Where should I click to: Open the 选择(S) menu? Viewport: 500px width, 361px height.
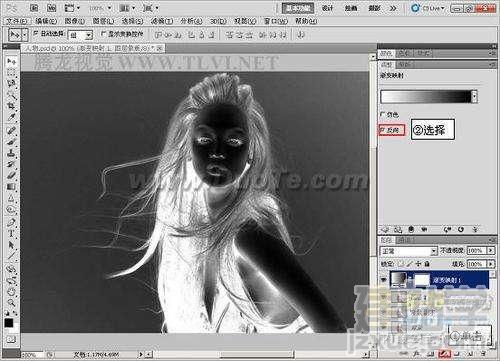(132, 21)
